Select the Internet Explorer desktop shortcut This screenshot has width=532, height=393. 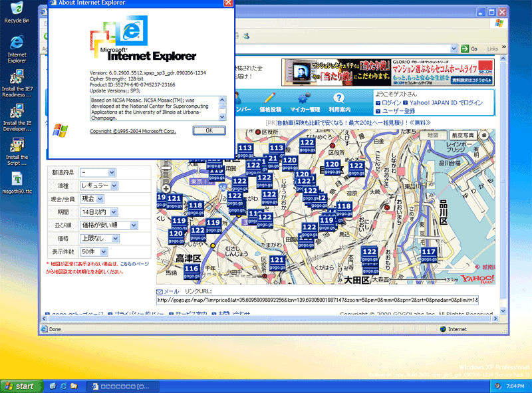(x=17, y=49)
